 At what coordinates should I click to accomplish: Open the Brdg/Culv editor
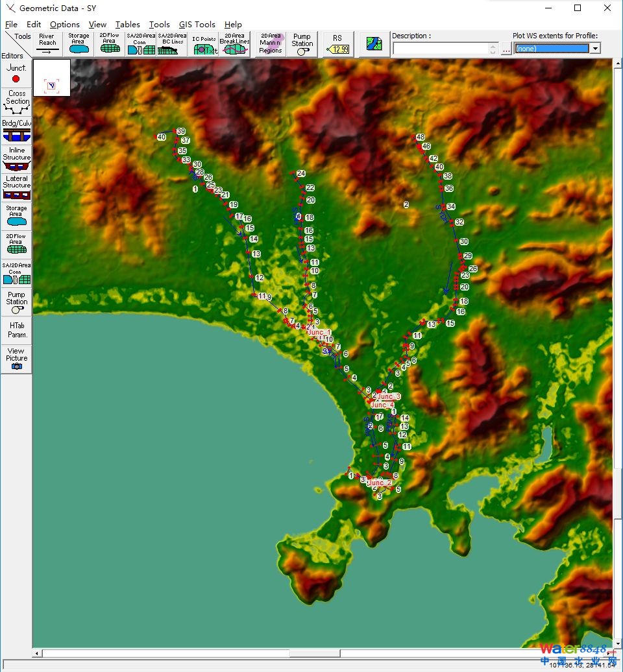coord(16,130)
